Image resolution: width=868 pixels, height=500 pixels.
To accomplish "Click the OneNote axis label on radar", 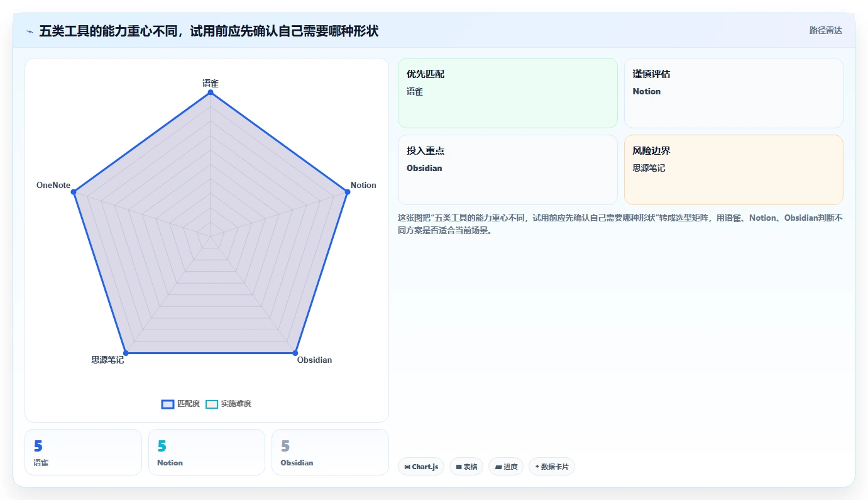I will pyautogui.click(x=53, y=185).
